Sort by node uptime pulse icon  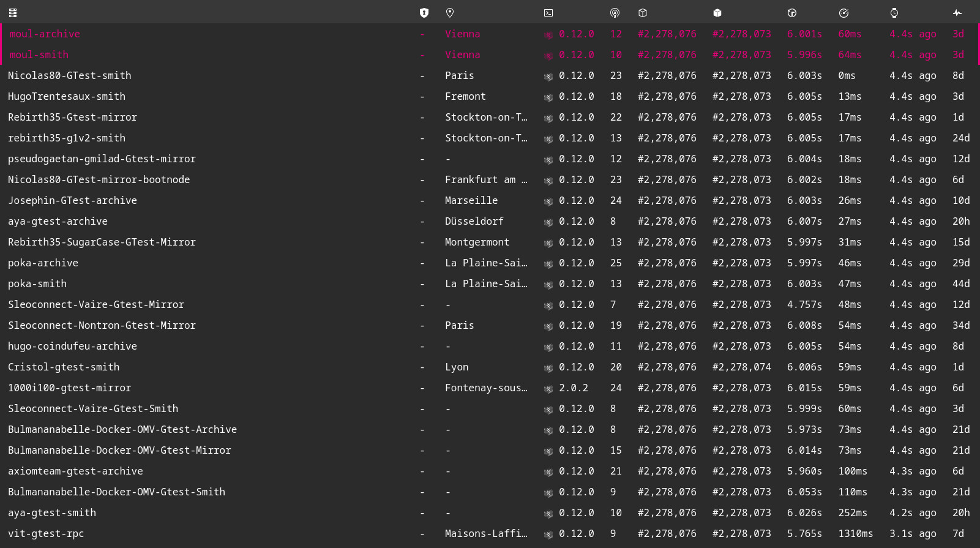pos(957,13)
